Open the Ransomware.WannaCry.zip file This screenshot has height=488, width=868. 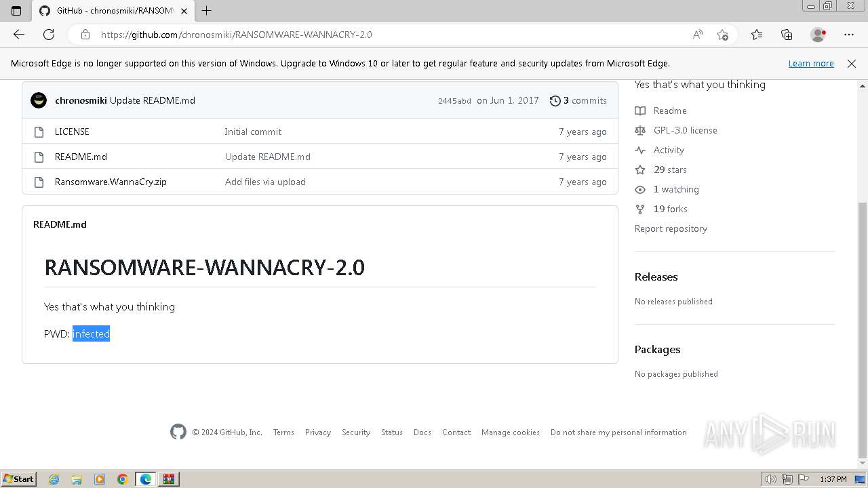click(111, 182)
